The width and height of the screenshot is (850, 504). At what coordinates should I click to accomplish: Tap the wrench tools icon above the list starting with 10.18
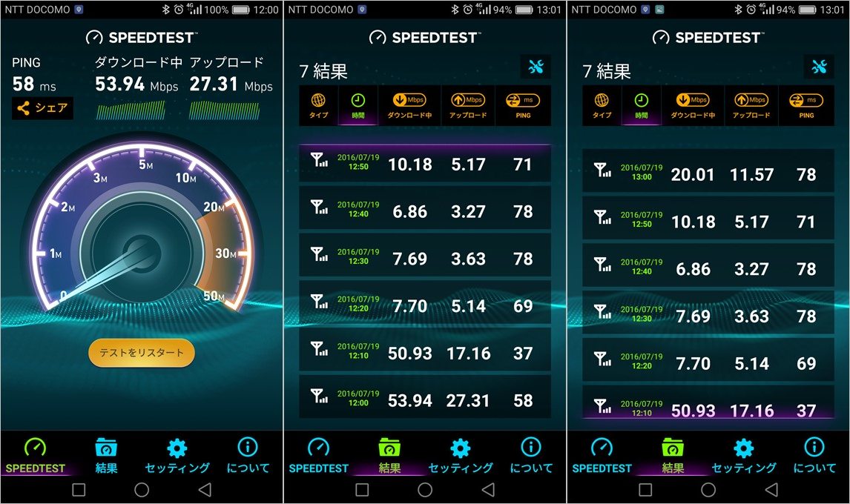click(x=536, y=67)
